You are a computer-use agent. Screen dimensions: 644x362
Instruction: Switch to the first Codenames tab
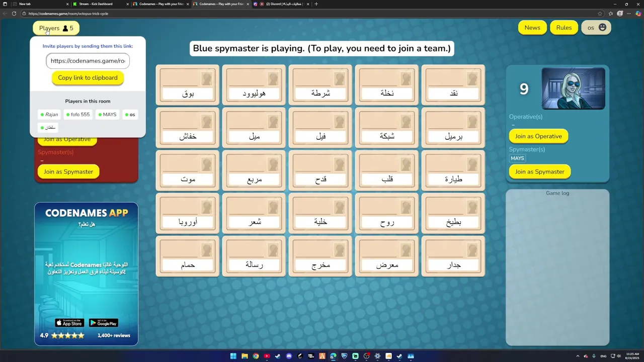click(160, 4)
